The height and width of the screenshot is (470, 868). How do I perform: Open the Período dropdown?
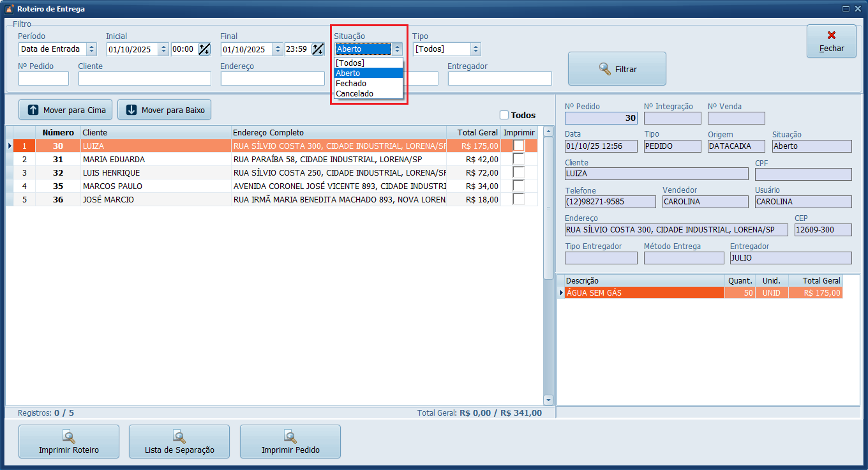pos(91,49)
